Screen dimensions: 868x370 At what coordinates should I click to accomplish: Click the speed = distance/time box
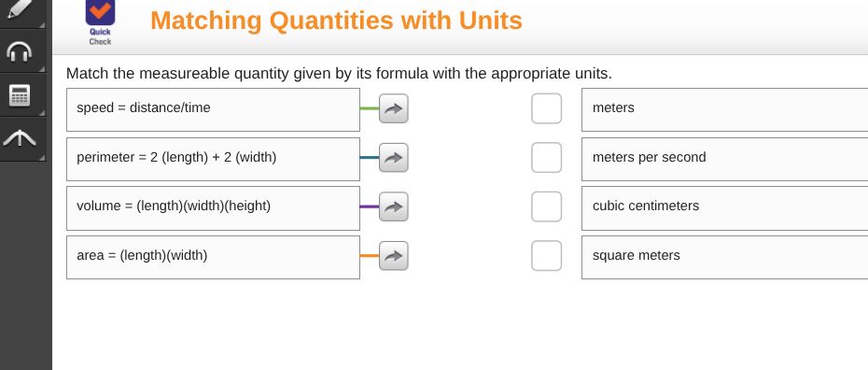[x=213, y=109]
